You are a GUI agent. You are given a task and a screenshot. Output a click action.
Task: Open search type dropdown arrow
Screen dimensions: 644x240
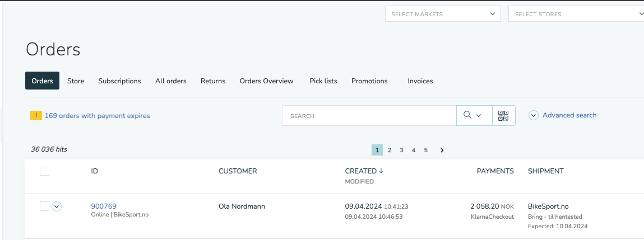click(x=479, y=116)
